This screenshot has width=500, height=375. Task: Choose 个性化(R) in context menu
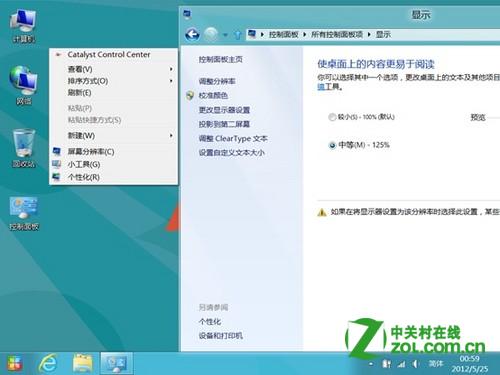click(x=113, y=177)
